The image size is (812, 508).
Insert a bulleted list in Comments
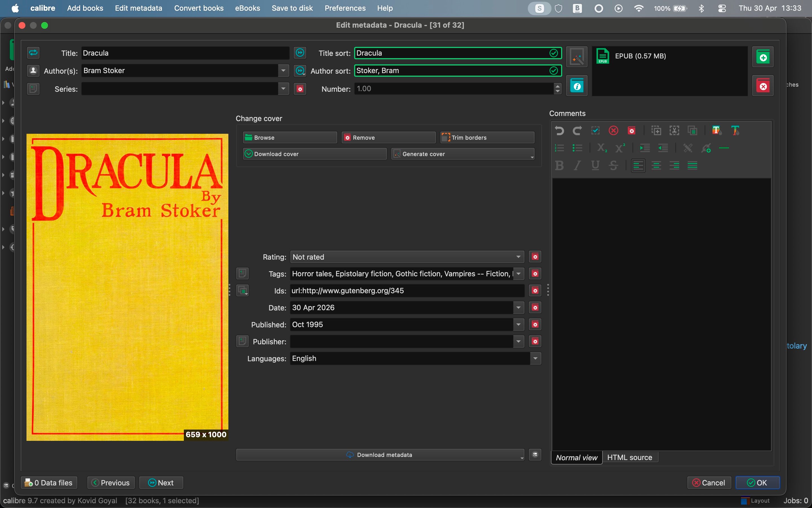pyautogui.click(x=577, y=148)
